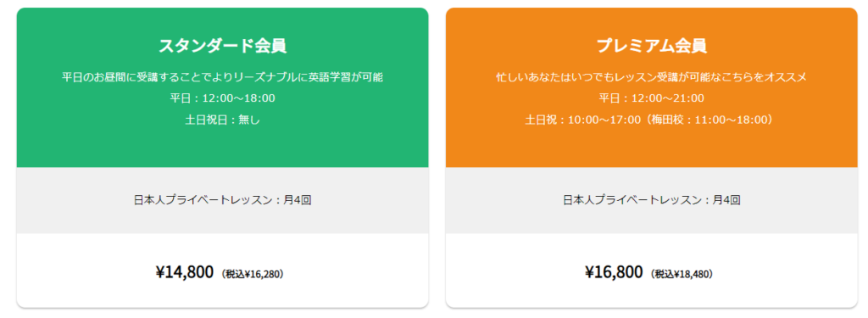
Task: Click the ¥14,800 price
Action: point(184,272)
